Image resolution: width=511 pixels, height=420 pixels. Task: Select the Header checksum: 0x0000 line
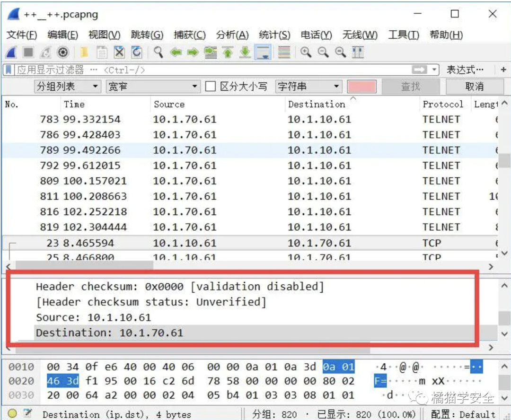tap(180, 287)
